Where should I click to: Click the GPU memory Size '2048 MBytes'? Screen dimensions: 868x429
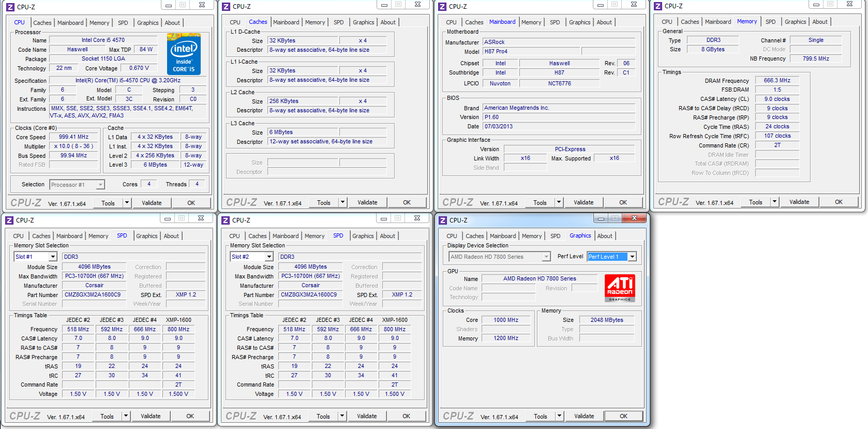607,320
